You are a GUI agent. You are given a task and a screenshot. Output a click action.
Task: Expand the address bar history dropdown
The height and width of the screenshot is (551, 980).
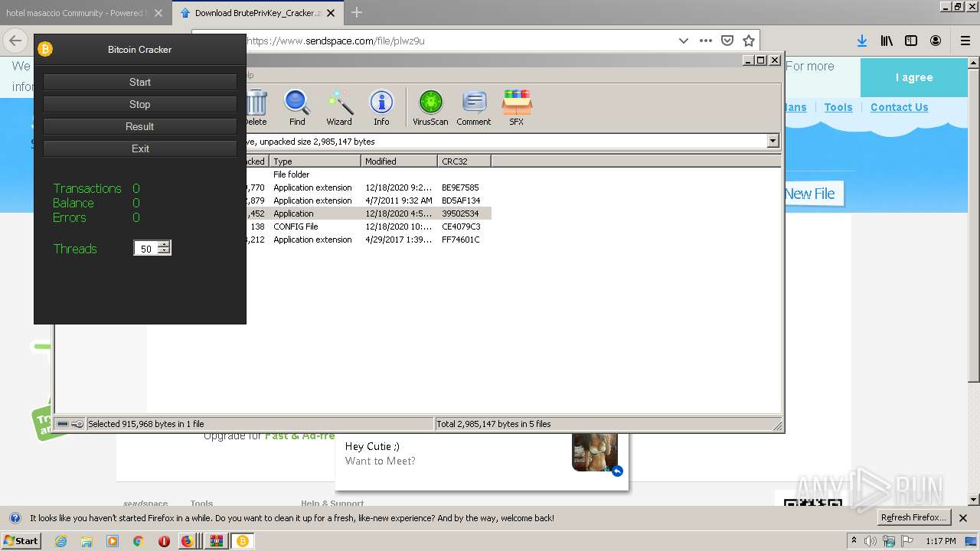[x=684, y=41]
